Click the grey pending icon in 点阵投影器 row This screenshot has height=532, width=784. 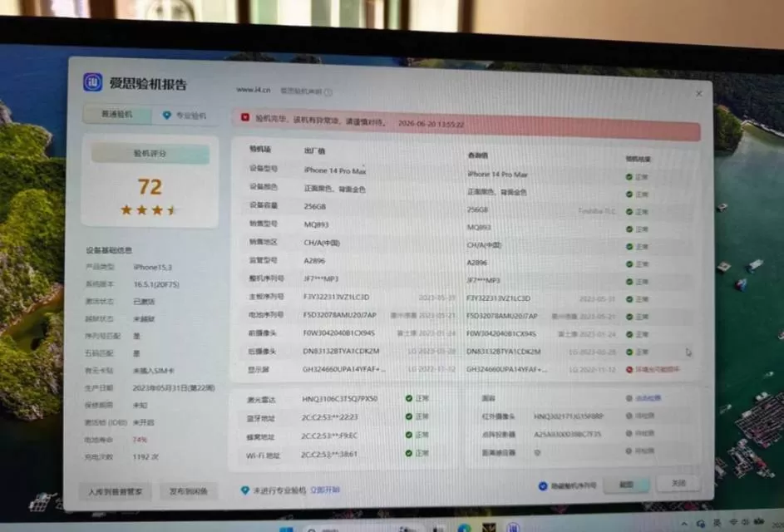tap(629, 433)
